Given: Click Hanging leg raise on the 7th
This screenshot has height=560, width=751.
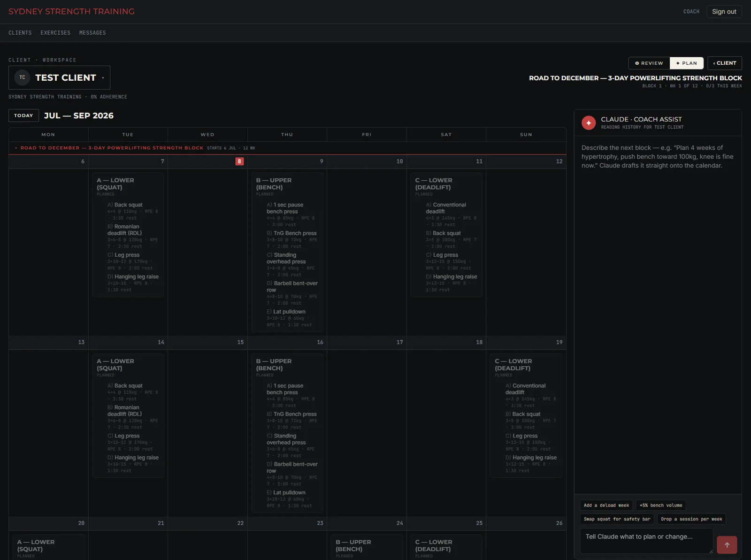Looking at the screenshot, I should (x=136, y=277).
